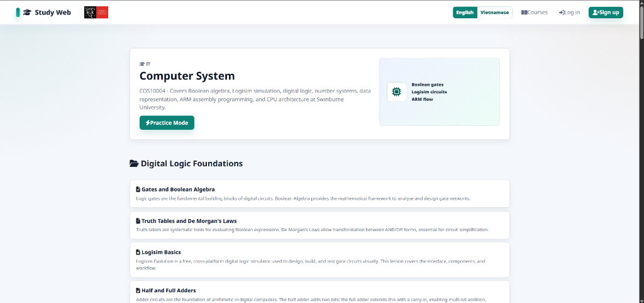Screen dimensions: 644x303
Task: Click the COS10004 course description text
Action: [x=255, y=99]
